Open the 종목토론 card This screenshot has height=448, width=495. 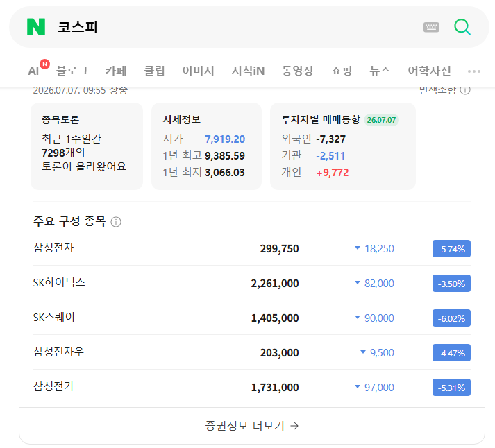pyautogui.click(x=87, y=146)
